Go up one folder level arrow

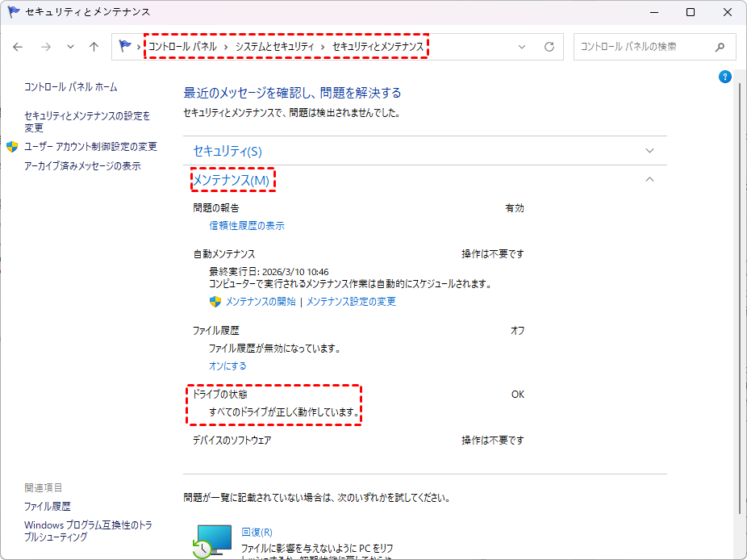94,47
